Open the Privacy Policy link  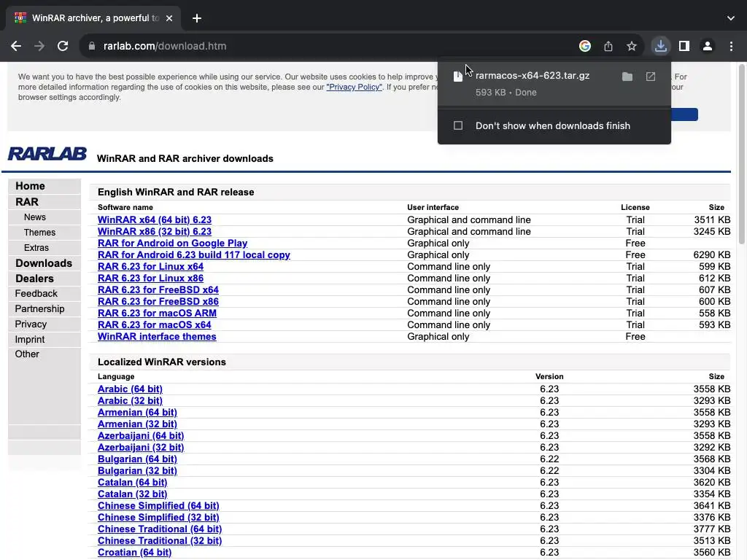[354, 87]
